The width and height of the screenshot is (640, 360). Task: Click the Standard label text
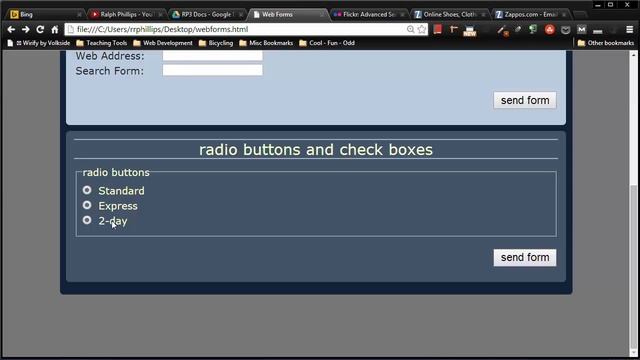[x=121, y=191]
